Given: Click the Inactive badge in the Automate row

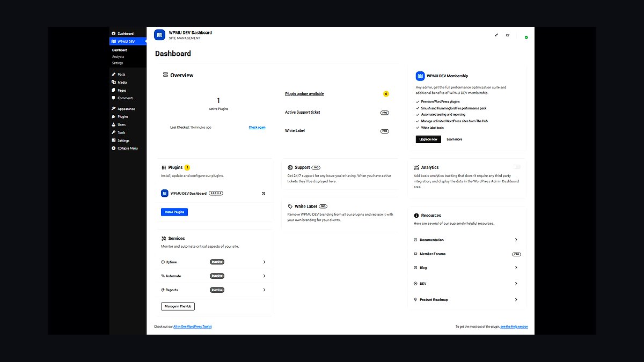Looking at the screenshot, I should (x=217, y=276).
